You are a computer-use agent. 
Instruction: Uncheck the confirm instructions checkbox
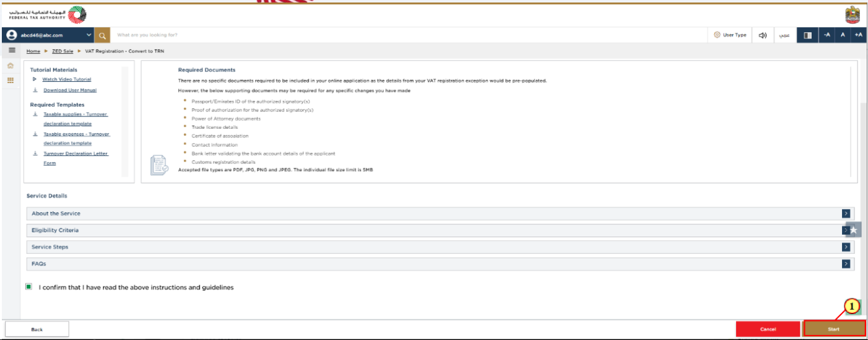click(x=29, y=287)
